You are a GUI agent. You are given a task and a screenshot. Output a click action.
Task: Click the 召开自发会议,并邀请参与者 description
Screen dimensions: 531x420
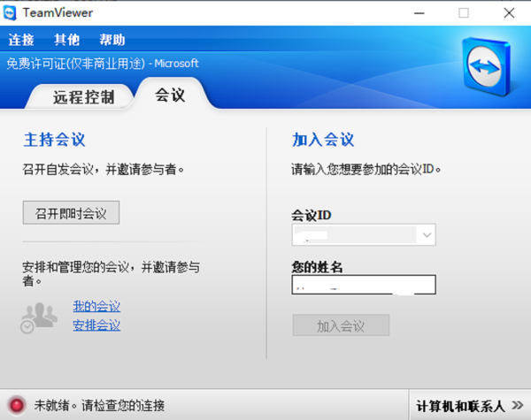104,169
